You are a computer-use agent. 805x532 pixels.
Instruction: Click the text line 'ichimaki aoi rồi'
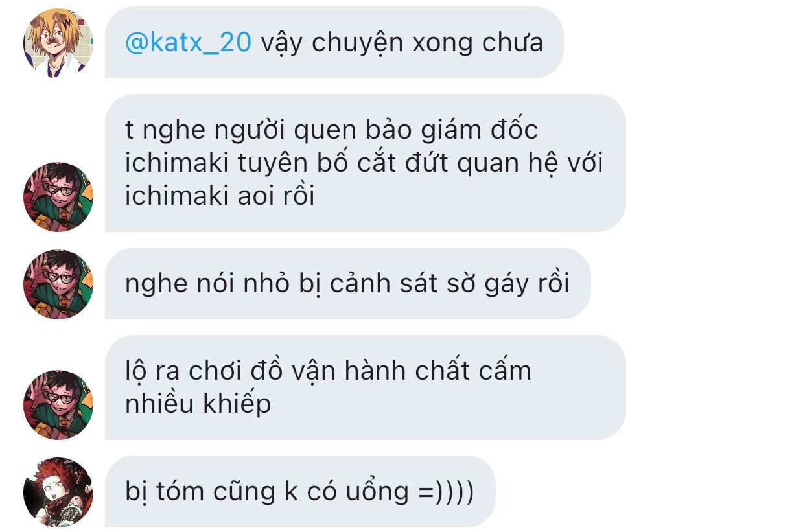pyautogui.click(x=220, y=195)
